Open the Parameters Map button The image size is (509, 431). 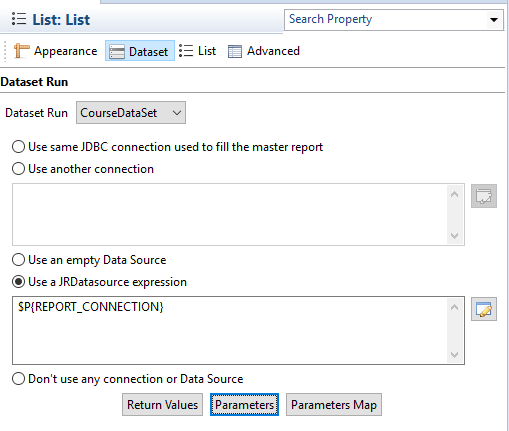334,405
